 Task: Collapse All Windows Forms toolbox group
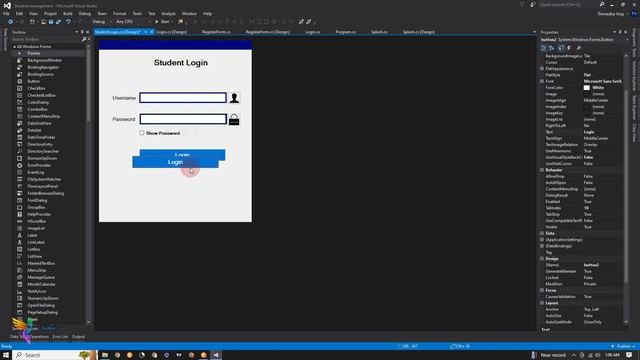(x=14, y=47)
